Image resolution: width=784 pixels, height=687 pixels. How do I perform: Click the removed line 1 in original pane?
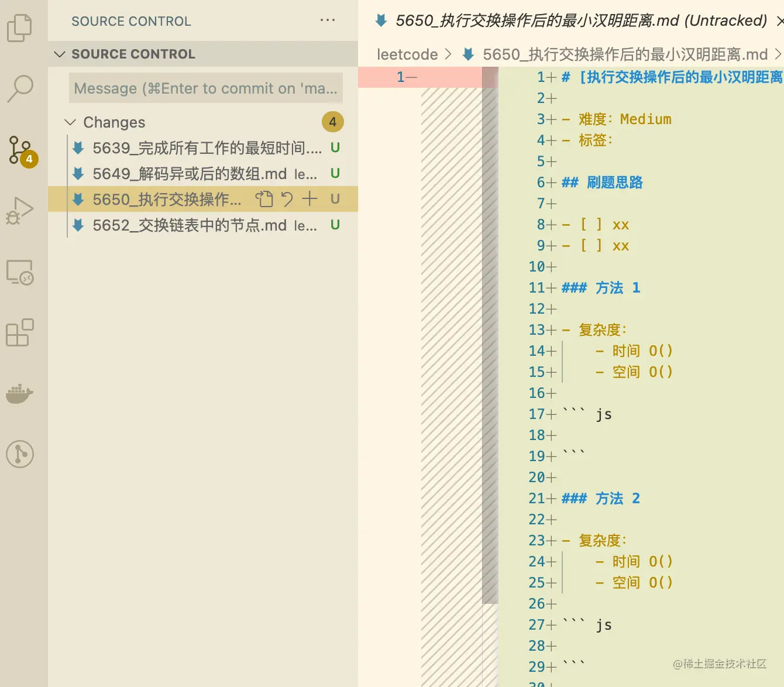tap(420, 77)
